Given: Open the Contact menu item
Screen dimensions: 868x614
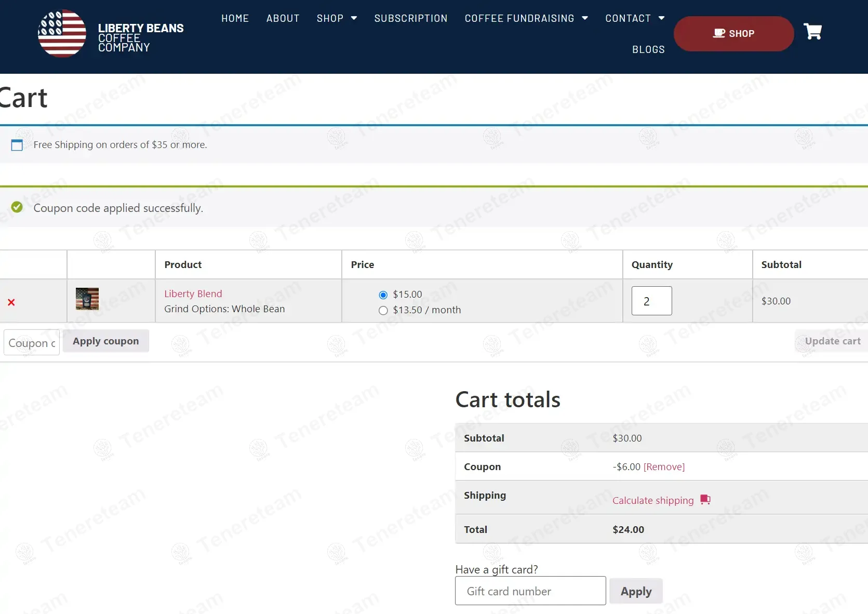Looking at the screenshot, I should 628,18.
